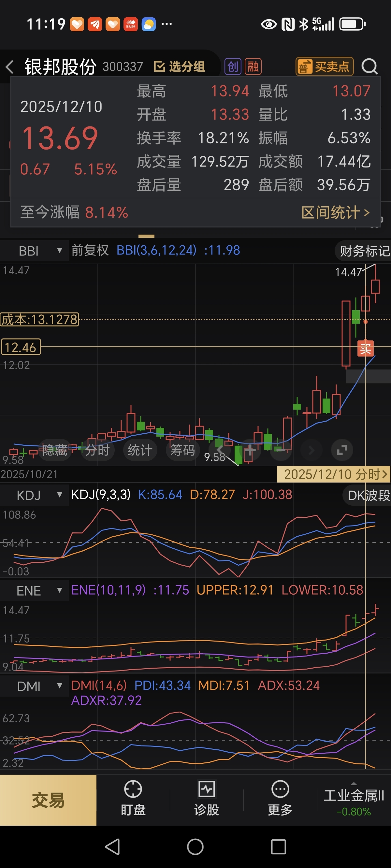Tap the large 13.69 price
The image size is (391, 868).
coord(60,138)
